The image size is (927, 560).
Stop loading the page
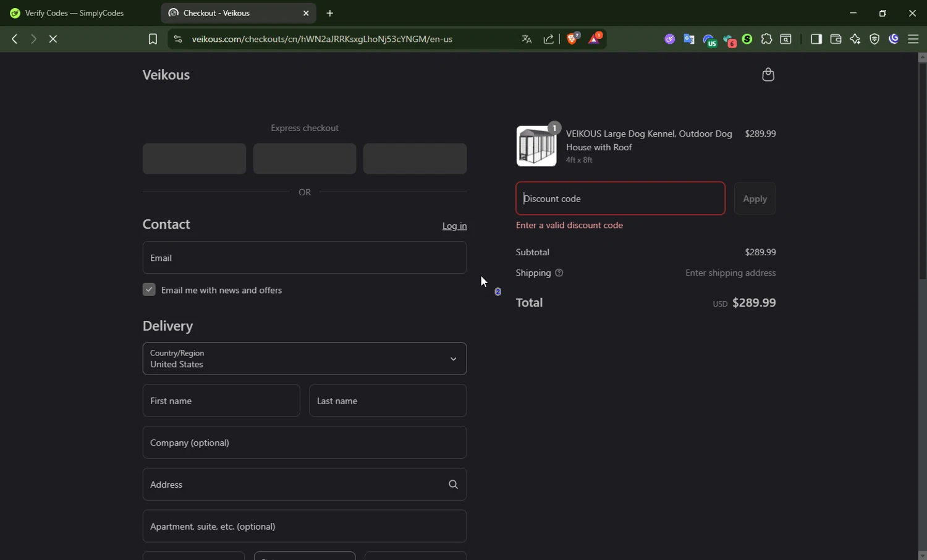(x=53, y=39)
